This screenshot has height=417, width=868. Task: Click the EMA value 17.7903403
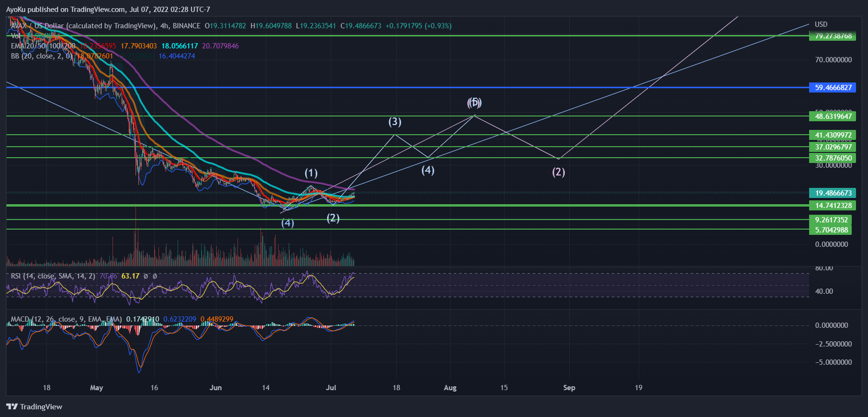(139, 46)
